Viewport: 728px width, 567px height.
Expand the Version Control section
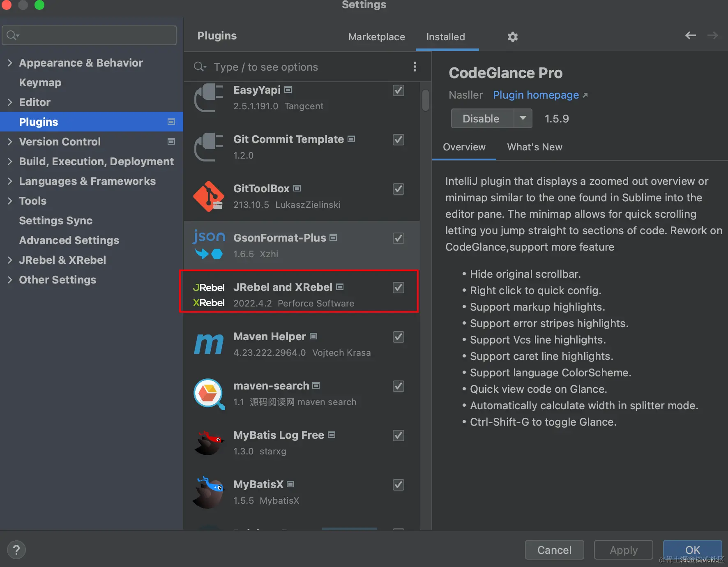pyautogui.click(x=10, y=141)
